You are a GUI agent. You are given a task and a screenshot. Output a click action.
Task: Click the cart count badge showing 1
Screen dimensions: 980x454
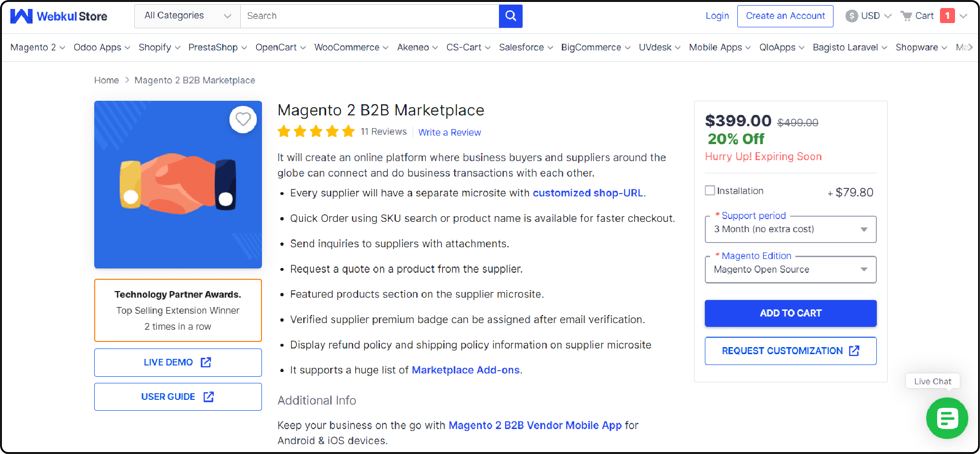click(947, 16)
